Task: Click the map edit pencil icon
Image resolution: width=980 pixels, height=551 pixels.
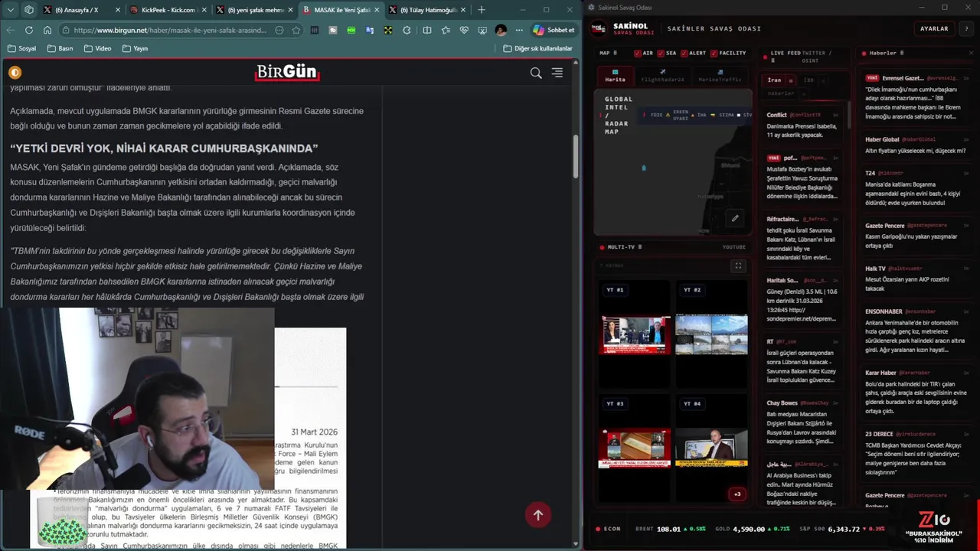Action: [735, 218]
